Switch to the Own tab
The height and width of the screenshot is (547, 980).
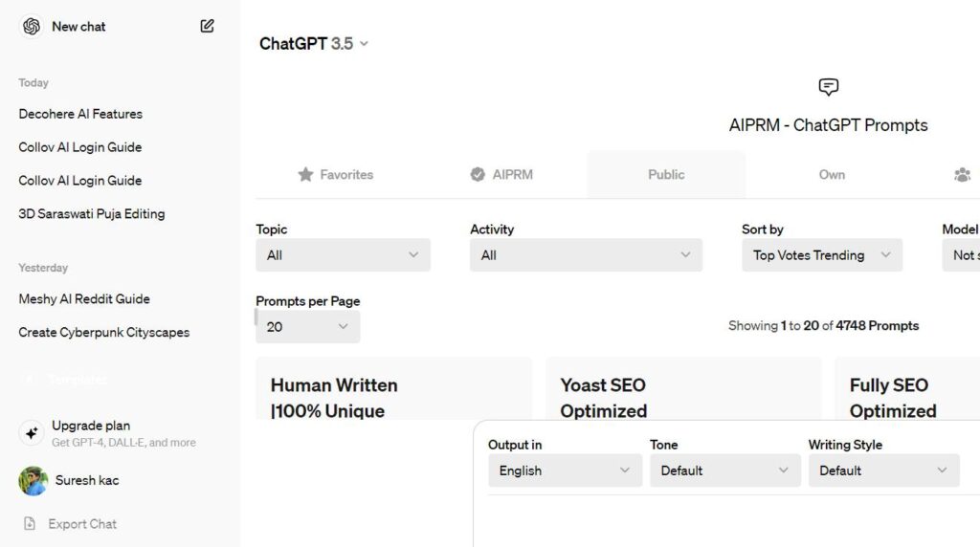tap(832, 175)
